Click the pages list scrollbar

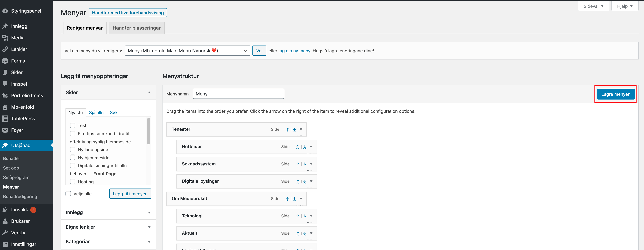click(148, 131)
